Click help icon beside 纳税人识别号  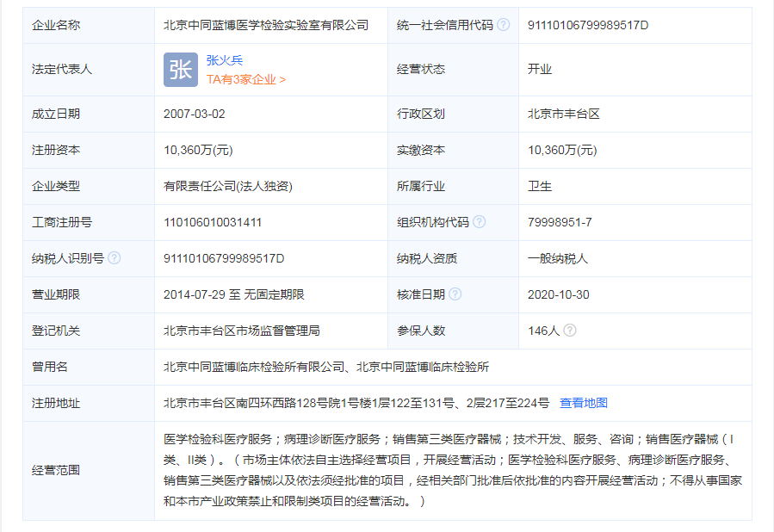coord(114,257)
